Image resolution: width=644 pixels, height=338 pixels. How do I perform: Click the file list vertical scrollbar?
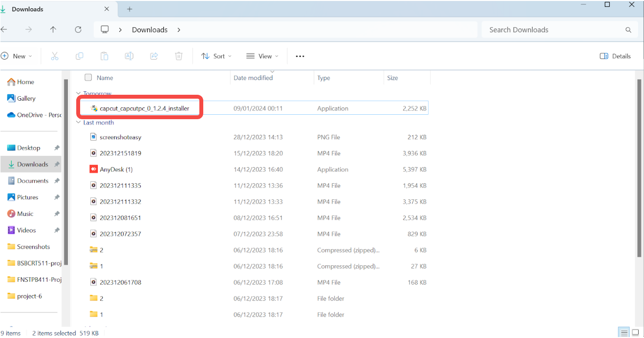click(639, 166)
